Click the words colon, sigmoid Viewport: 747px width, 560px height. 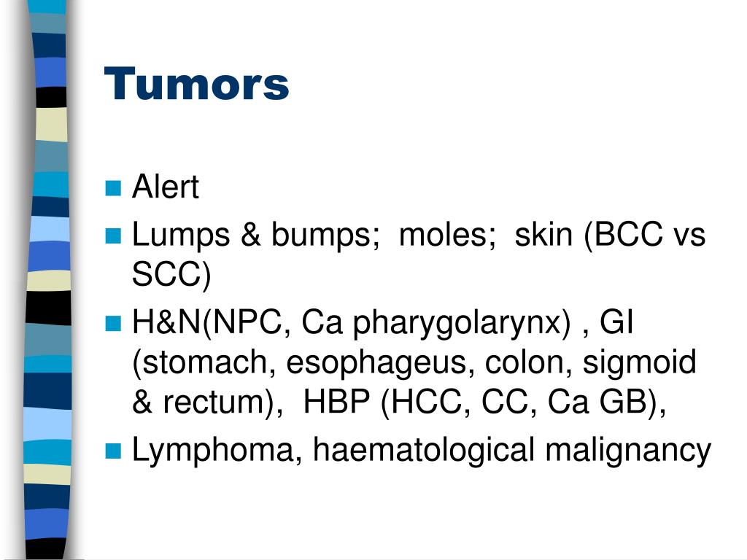coord(591,363)
